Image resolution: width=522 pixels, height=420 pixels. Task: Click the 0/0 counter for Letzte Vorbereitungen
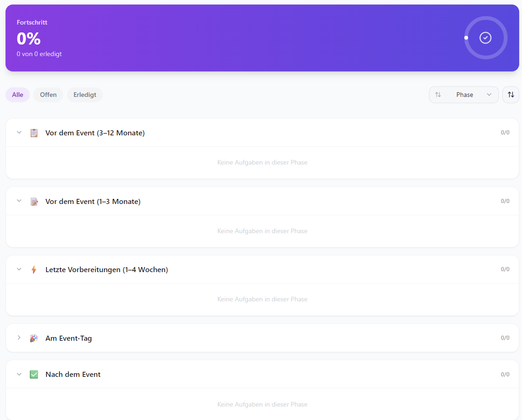coord(505,269)
